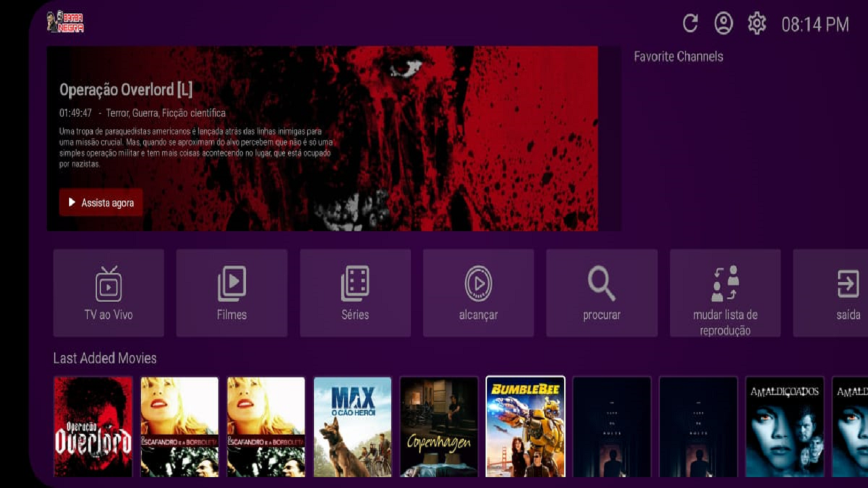Open the Filmes section

tap(232, 293)
